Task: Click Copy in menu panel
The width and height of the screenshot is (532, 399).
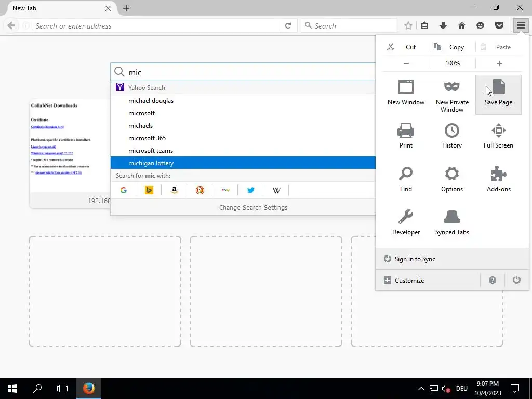Action: 453,47
